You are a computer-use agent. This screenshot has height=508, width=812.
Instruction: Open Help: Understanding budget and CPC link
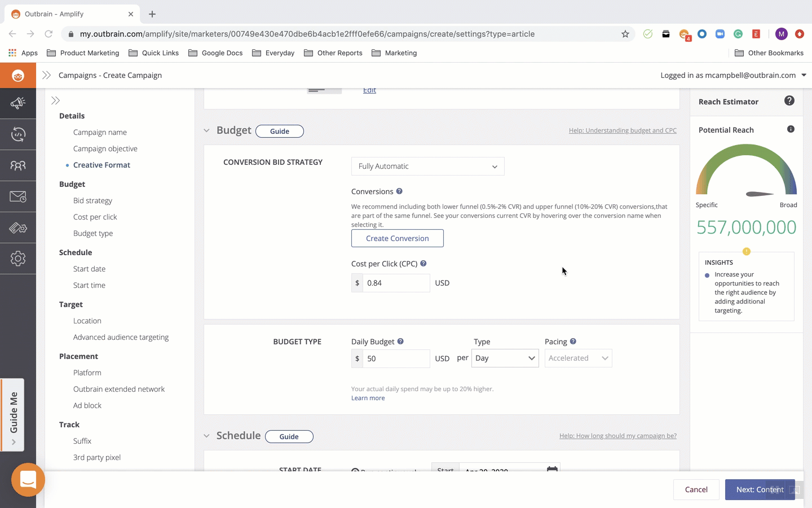622,130
